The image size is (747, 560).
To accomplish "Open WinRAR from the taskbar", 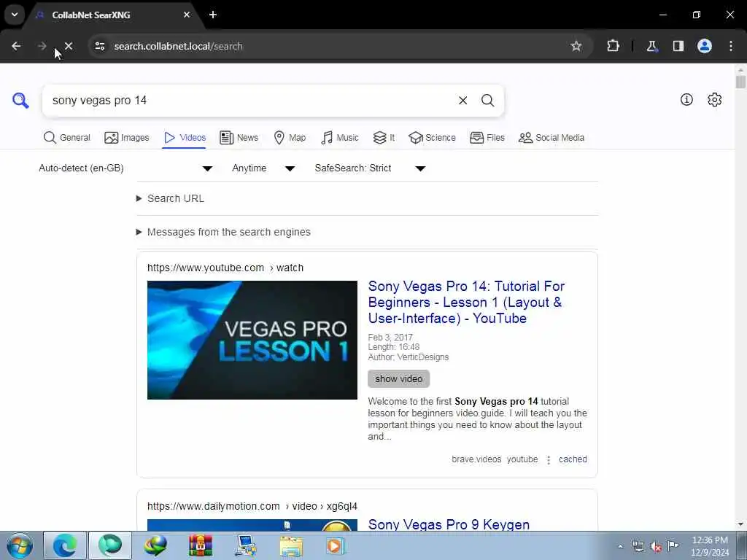I will click(x=201, y=545).
